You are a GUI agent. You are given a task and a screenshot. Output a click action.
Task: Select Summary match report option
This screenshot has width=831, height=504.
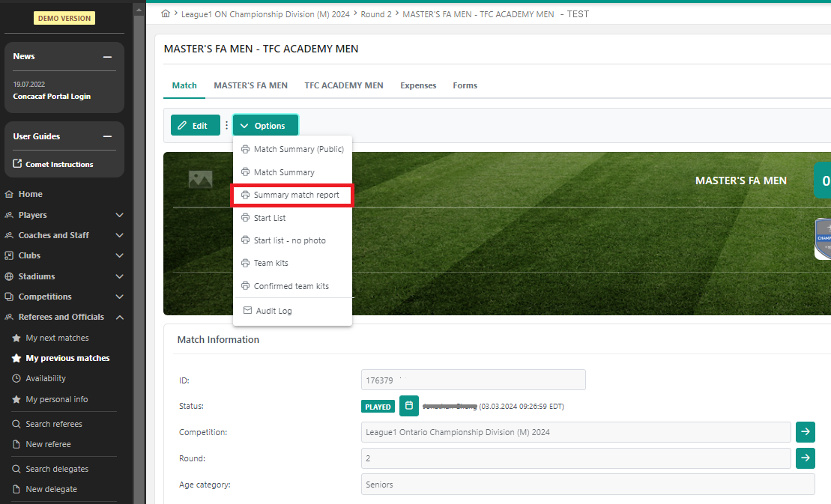pyautogui.click(x=292, y=195)
